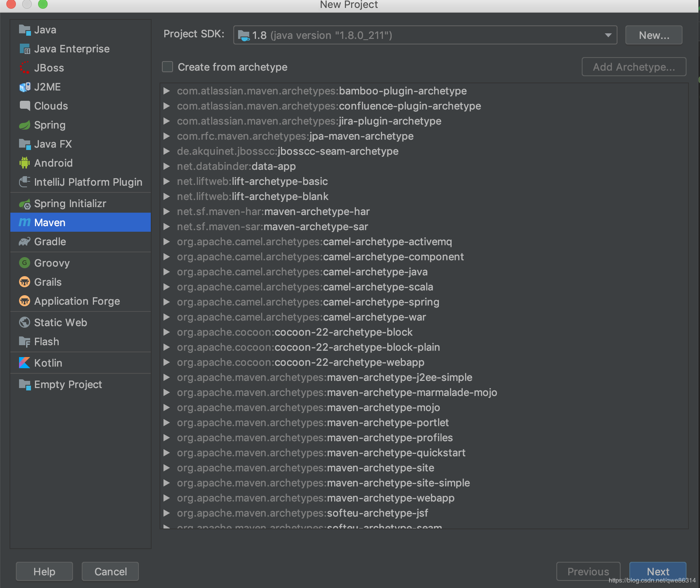Viewport: 700px width, 588px height.
Task: Select Gradle project type label
Action: click(50, 242)
